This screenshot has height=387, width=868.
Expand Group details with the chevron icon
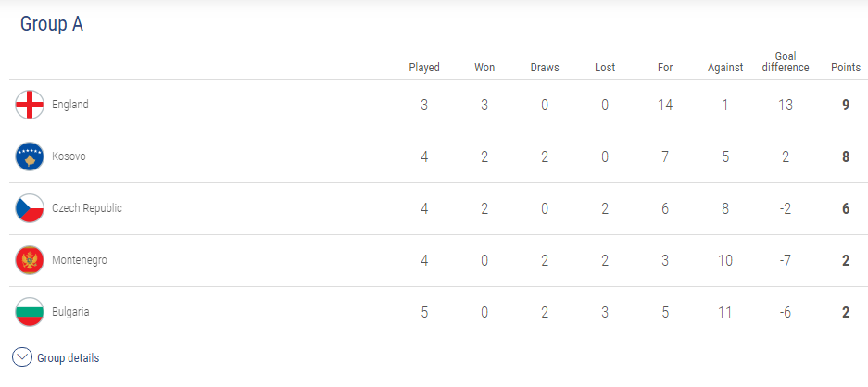pyautogui.click(x=21, y=357)
